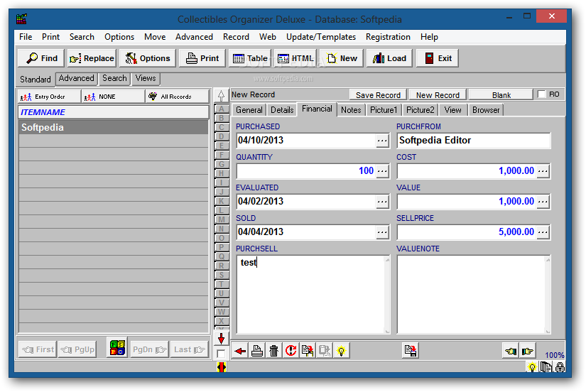The width and height of the screenshot is (586, 392).
Task: Click in the VALUENOTE text area
Action: point(474,295)
